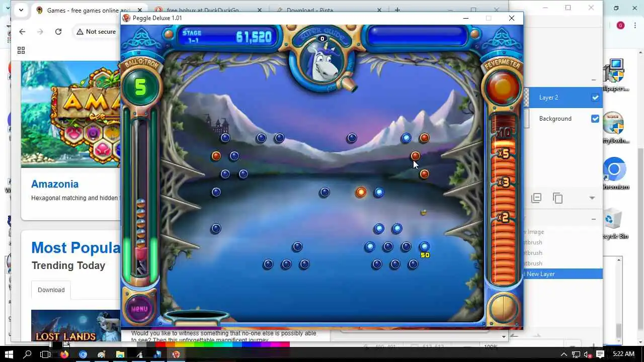Viewport: 644px width, 362px height.
Task: Click the 61,520 score display
Action: coord(254,37)
